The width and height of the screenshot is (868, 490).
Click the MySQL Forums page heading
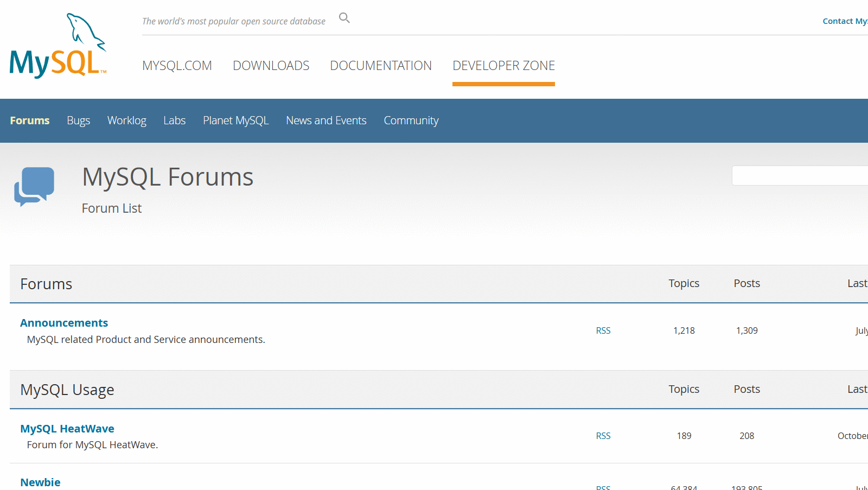[x=168, y=177]
